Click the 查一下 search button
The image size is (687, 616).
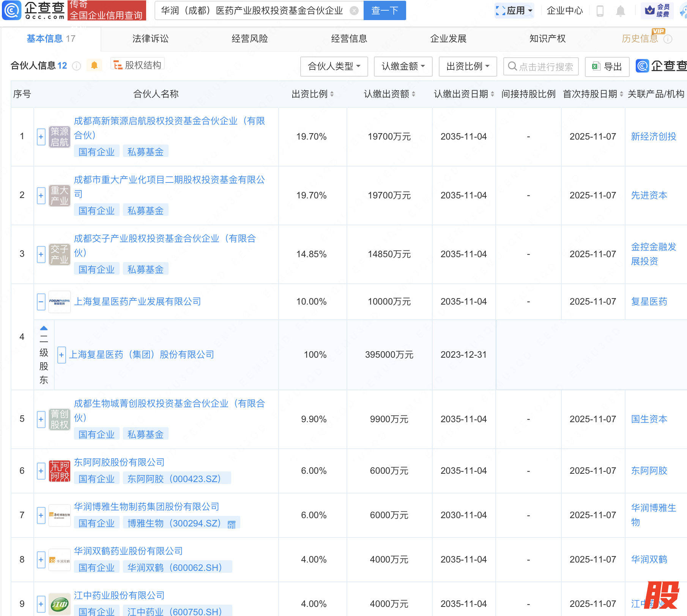coord(384,11)
